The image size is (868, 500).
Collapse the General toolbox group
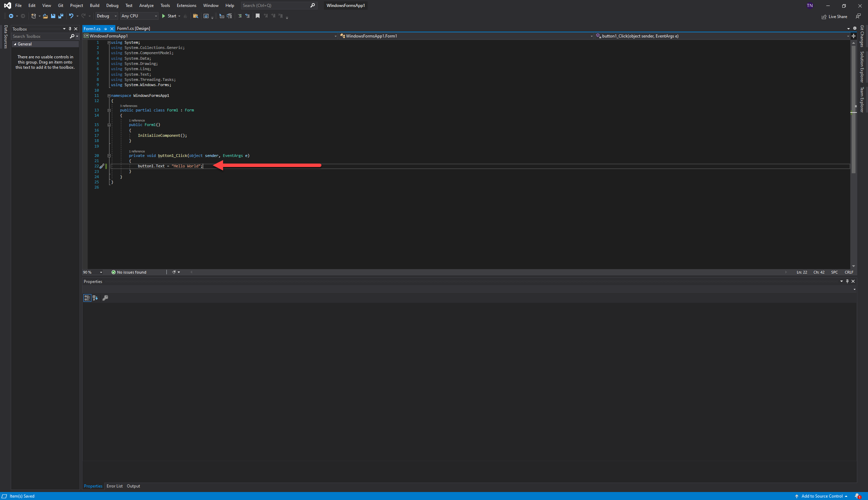15,44
